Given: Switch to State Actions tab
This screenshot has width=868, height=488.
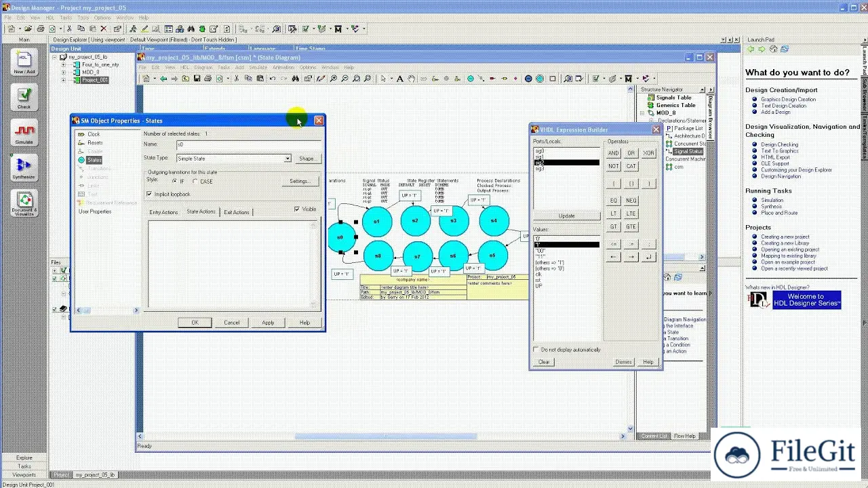Looking at the screenshot, I should [x=201, y=211].
